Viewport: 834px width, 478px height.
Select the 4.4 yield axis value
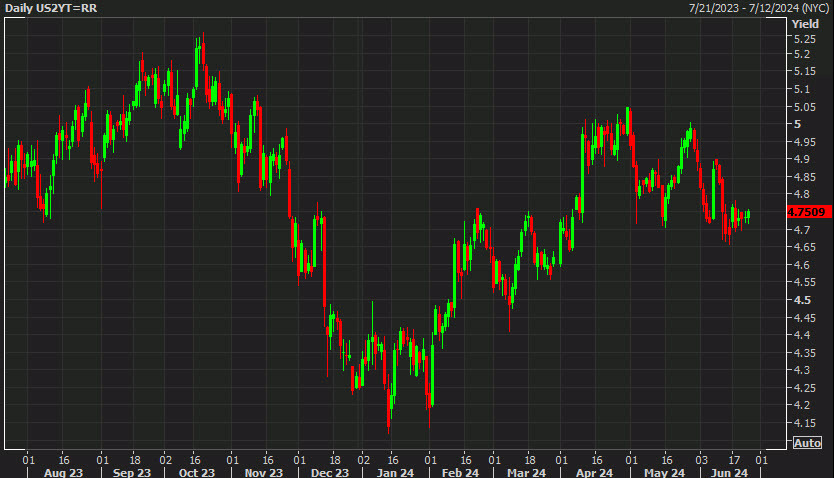click(802, 335)
